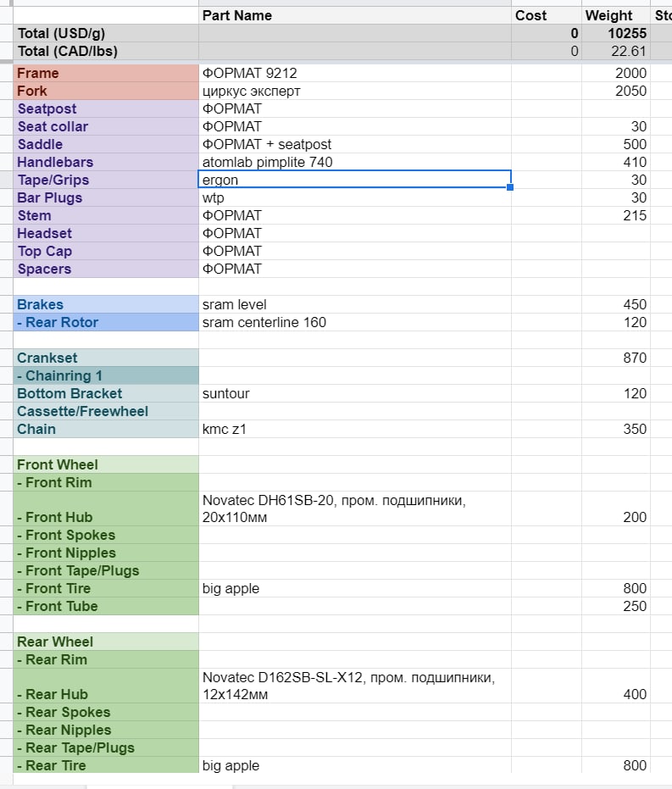This screenshot has width=672, height=789.
Task: Select the Front Tube weight 250
Action: pos(616,606)
